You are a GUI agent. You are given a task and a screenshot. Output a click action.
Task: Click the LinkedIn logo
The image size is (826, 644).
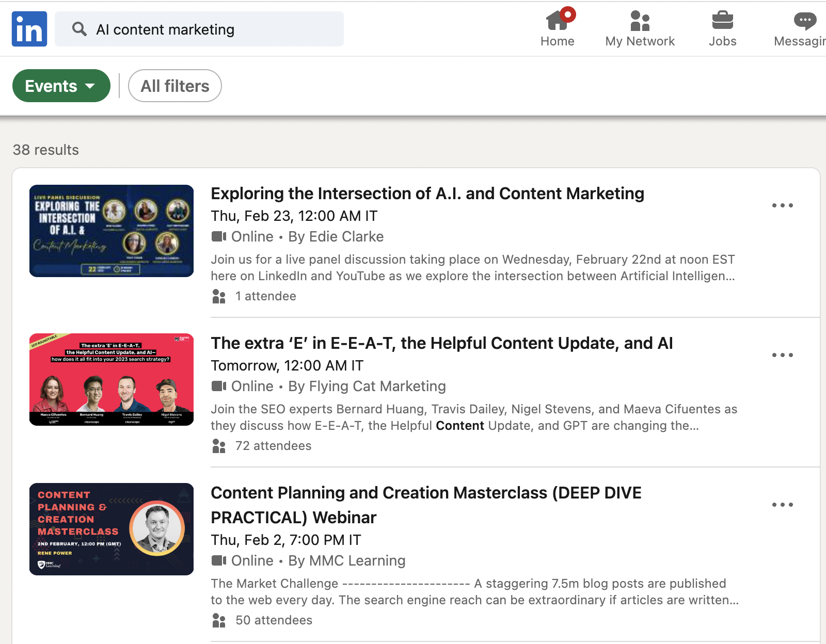point(29,28)
